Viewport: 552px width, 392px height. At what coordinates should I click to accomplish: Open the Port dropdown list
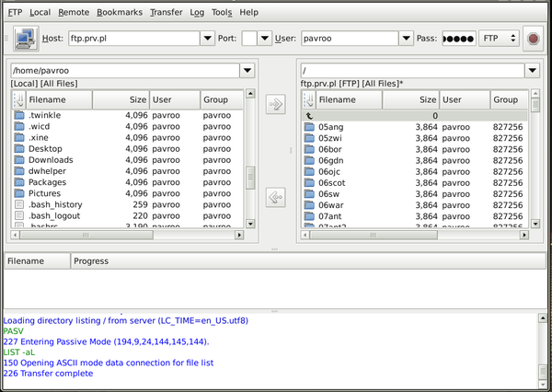click(x=264, y=39)
